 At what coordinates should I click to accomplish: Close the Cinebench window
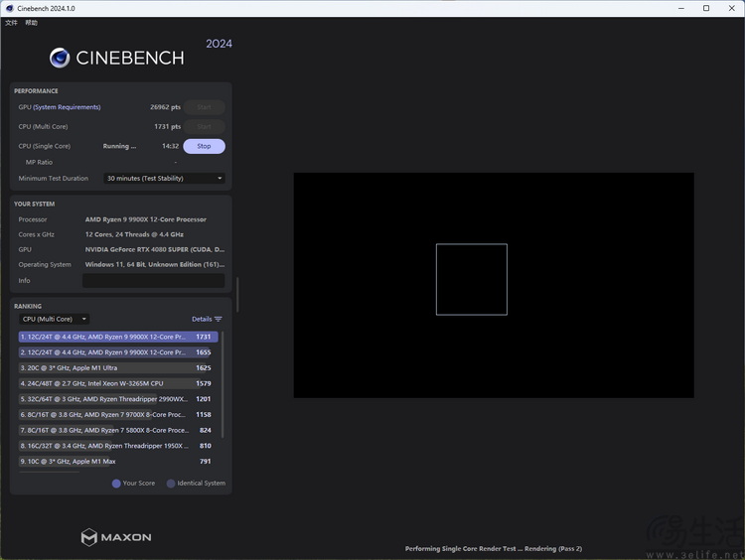732,8
